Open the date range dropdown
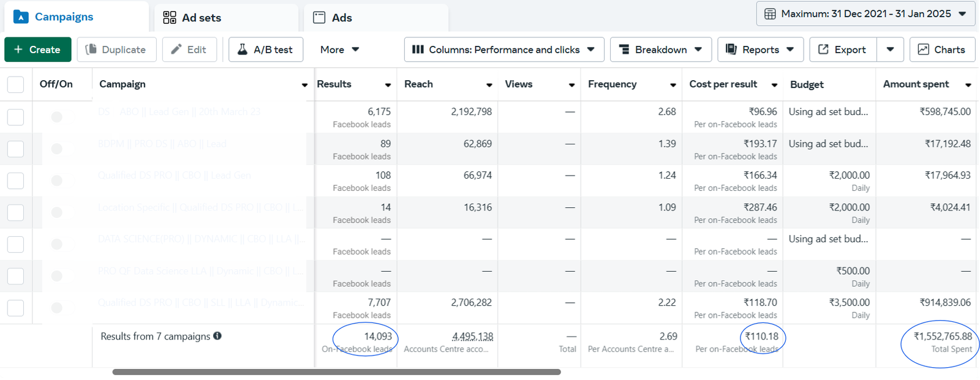Image resolution: width=980 pixels, height=380 pixels. [866, 14]
